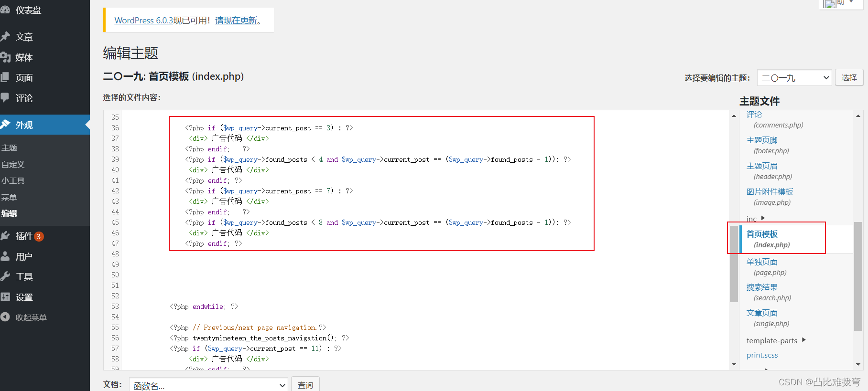This screenshot has width=868, height=391.
Task: Click code line 57 with current_post == 11
Action: click(256, 349)
